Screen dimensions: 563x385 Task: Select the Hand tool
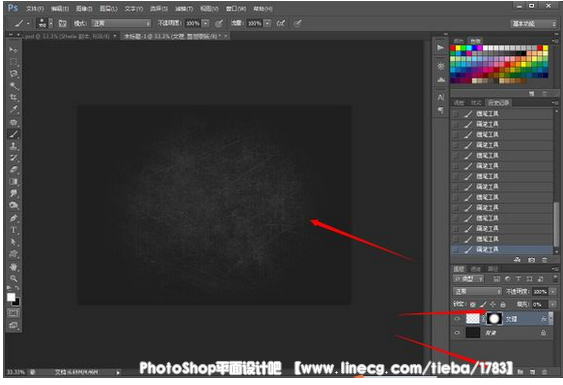(x=13, y=266)
